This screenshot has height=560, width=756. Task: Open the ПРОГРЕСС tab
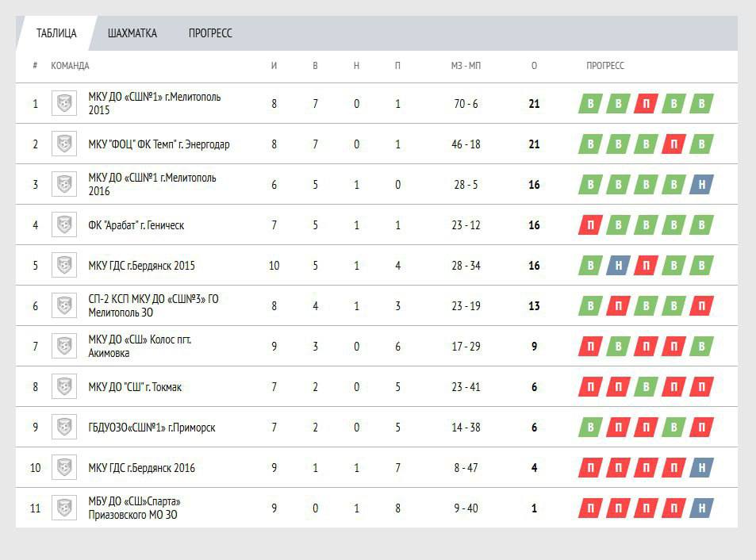click(x=210, y=33)
